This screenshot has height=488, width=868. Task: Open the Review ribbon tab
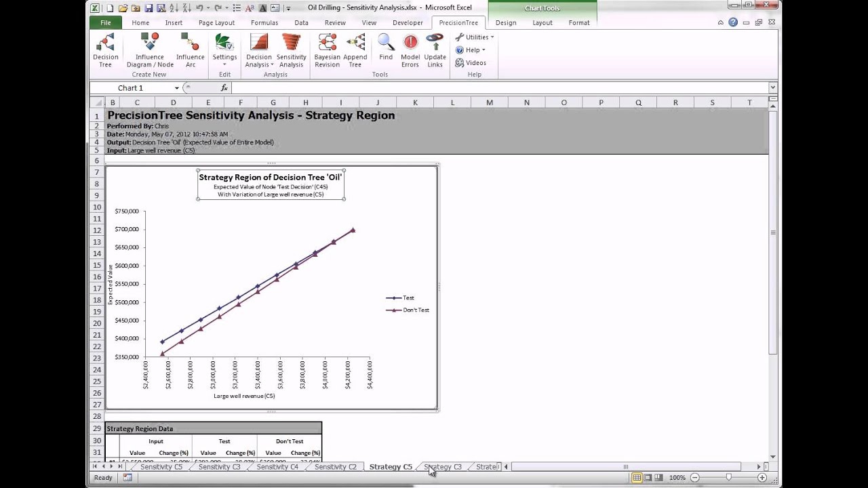pos(335,22)
